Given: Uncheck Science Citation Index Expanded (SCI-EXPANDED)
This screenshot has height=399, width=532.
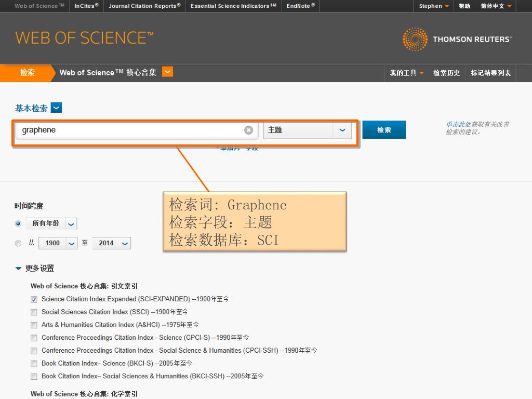Looking at the screenshot, I should click(34, 299).
